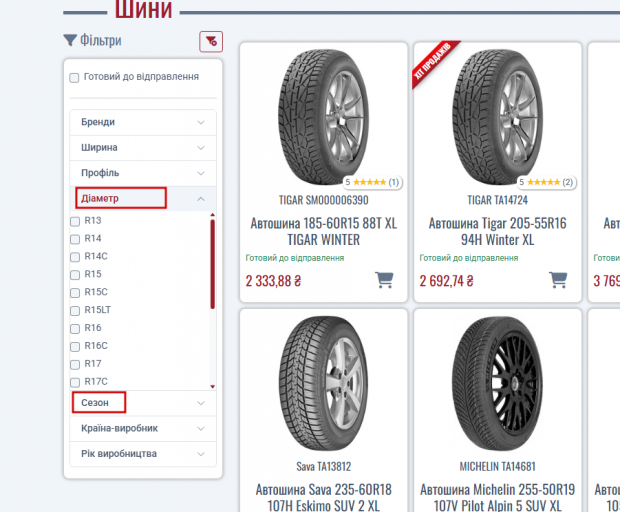Click the price 2 333,88 ₴
This screenshot has width=620, height=512.
[x=273, y=281]
